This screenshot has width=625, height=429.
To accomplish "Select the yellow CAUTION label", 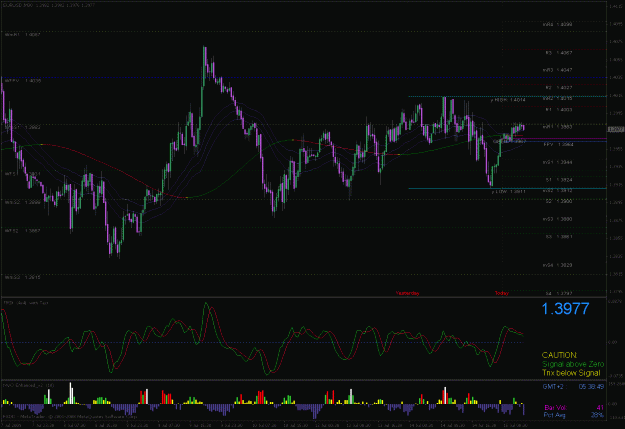I will click(559, 355).
